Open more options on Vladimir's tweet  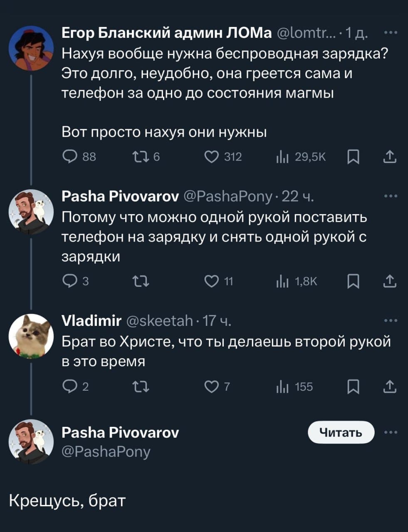pyautogui.click(x=391, y=320)
